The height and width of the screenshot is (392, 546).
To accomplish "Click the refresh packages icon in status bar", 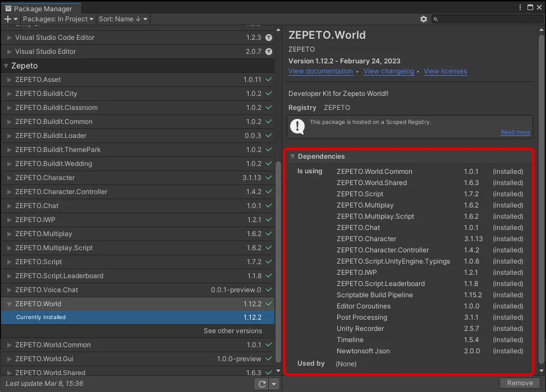I will [261, 384].
